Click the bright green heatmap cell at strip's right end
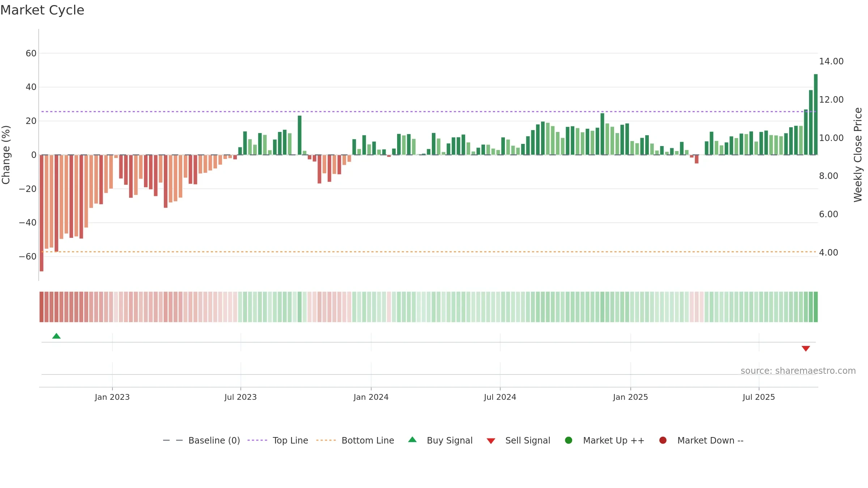This screenshot has height=488, width=868. coord(816,307)
